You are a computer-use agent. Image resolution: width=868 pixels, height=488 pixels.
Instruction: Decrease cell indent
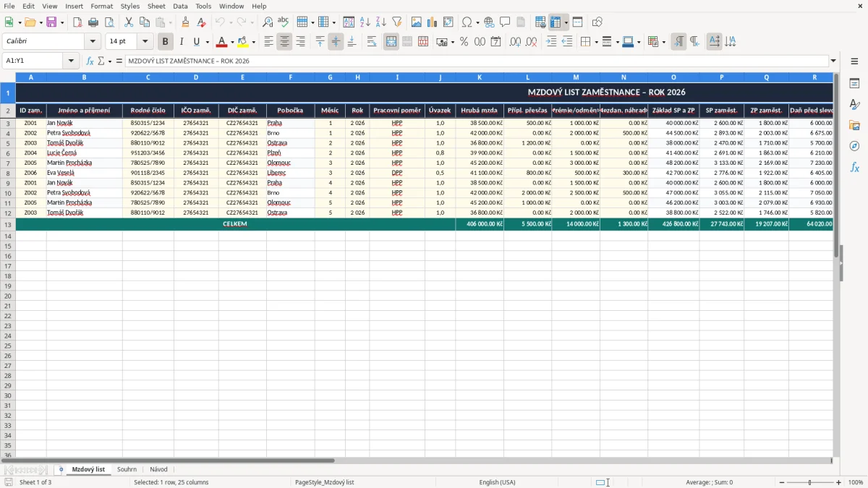[567, 42]
